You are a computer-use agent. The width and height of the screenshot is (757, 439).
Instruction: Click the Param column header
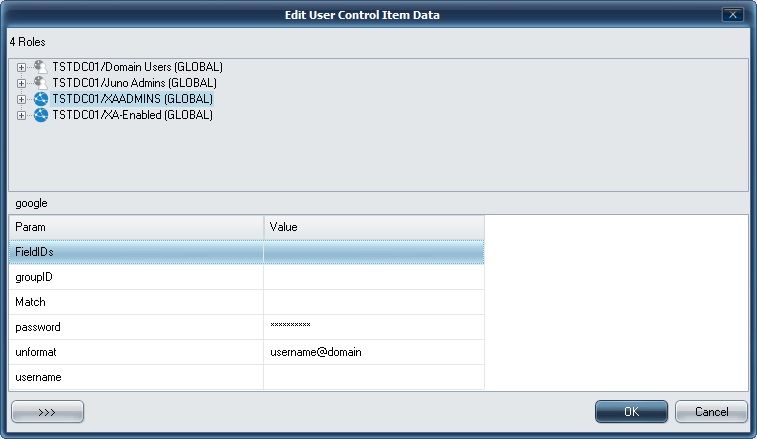point(136,227)
